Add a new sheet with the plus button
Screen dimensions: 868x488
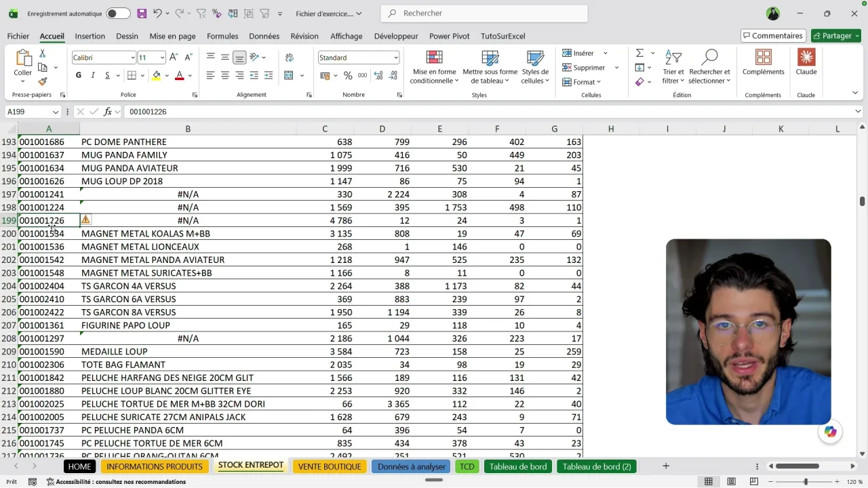click(x=666, y=466)
